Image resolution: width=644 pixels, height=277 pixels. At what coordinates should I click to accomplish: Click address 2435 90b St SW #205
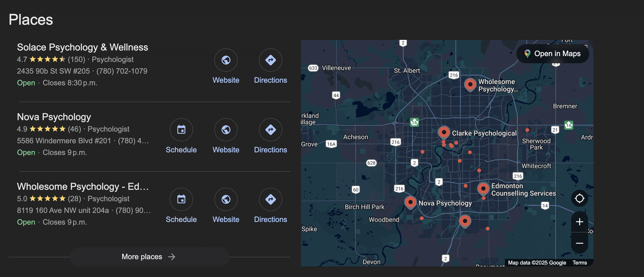click(x=53, y=71)
